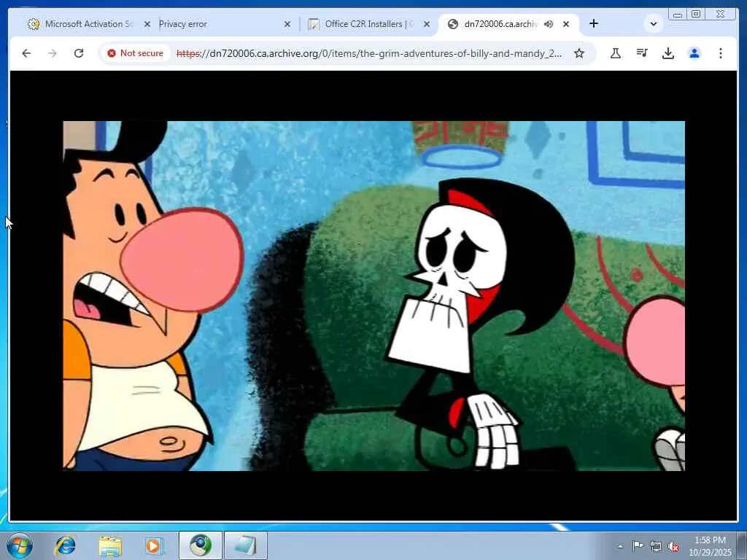Image resolution: width=747 pixels, height=560 pixels.
Task: Open network status tray icon
Action: point(656,546)
